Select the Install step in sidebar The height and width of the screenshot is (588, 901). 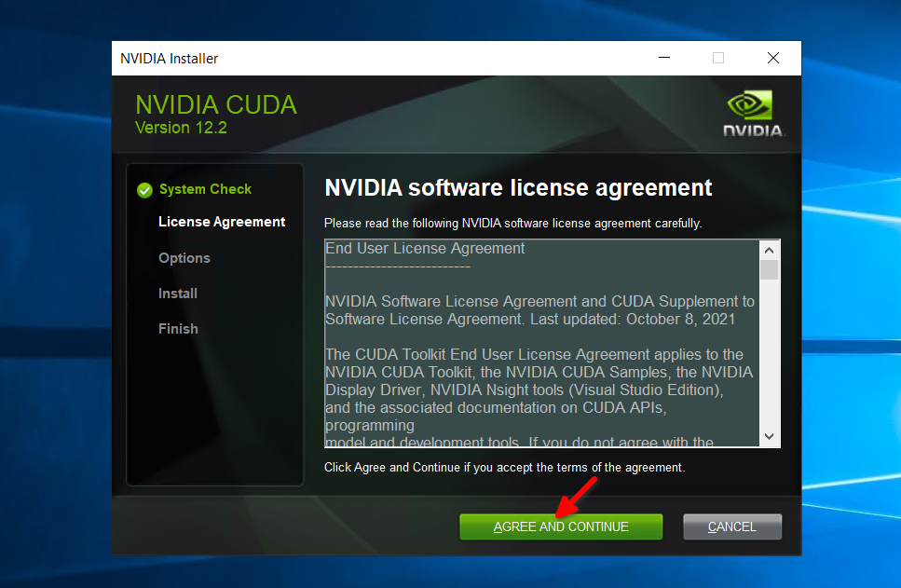tap(178, 294)
